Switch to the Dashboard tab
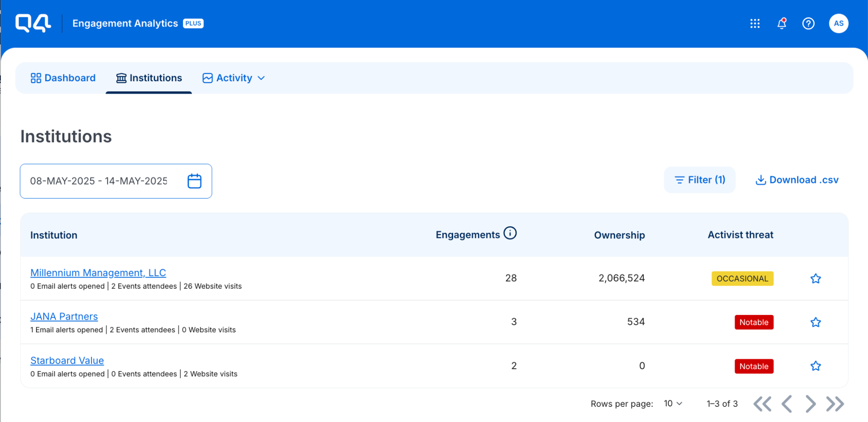The height and width of the screenshot is (422, 868). pos(63,78)
